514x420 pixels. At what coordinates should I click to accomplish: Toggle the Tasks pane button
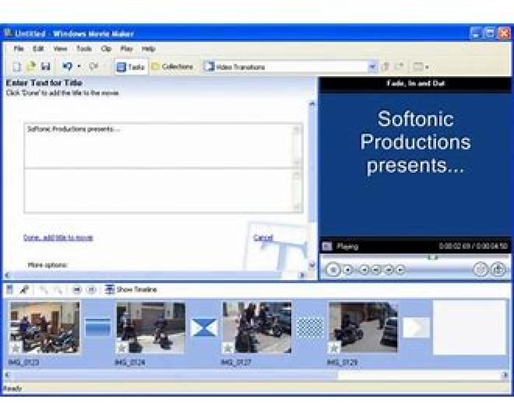click(x=131, y=67)
